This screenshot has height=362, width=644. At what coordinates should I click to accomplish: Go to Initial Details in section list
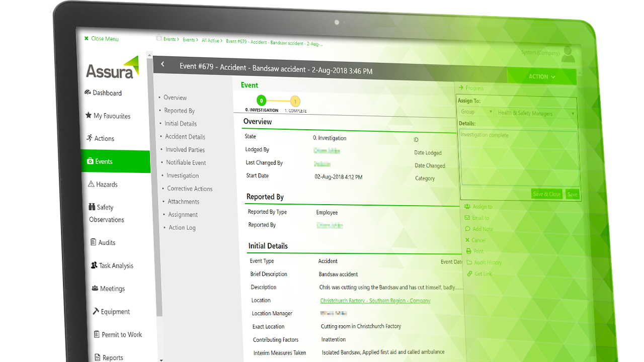(181, 124)
